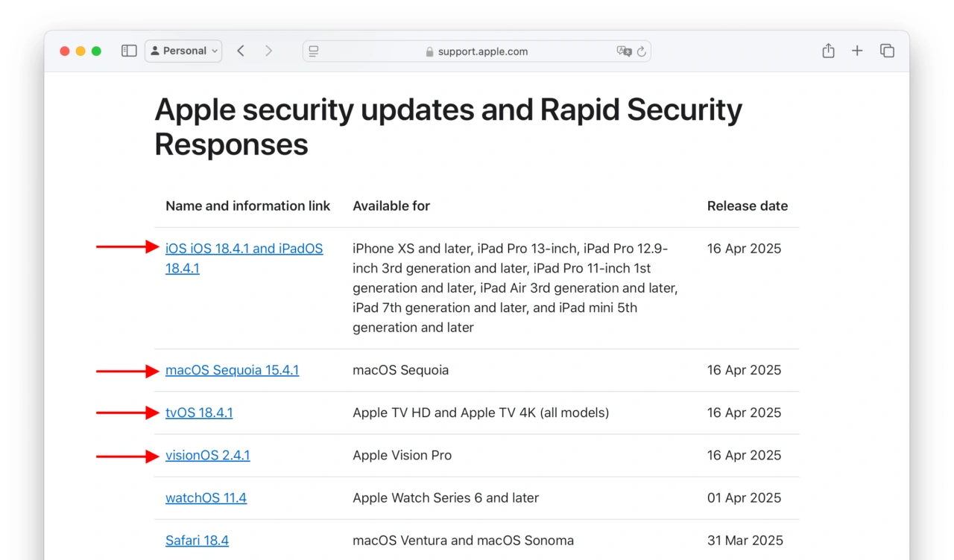Click the padlock icon in address bar

429,51
